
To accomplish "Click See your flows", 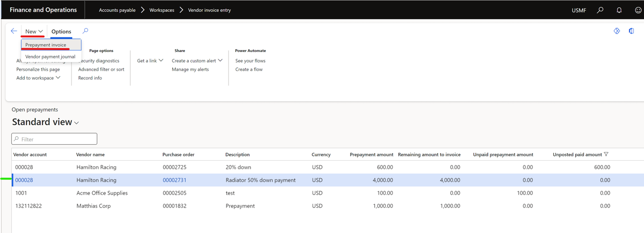I will tap(250, 61).
